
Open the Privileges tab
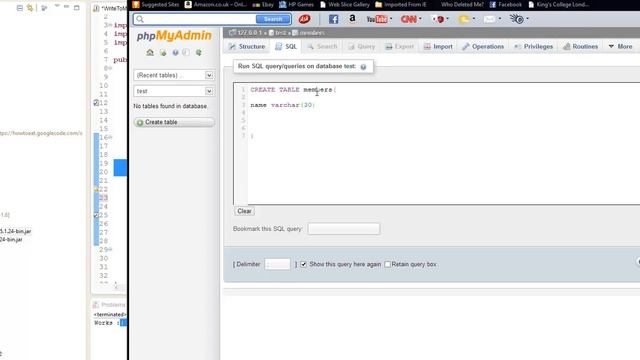pos(534,47)
